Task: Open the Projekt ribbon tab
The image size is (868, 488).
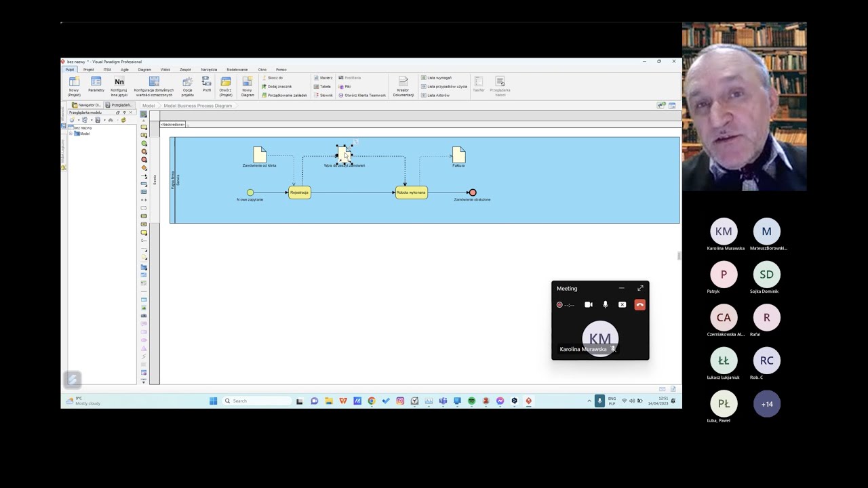Action: pos(89,69)
